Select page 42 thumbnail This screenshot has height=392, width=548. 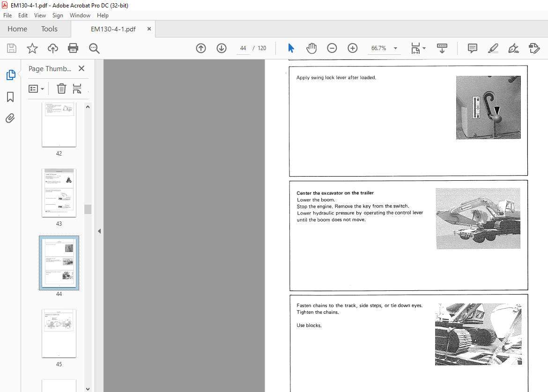pos(59,125)
